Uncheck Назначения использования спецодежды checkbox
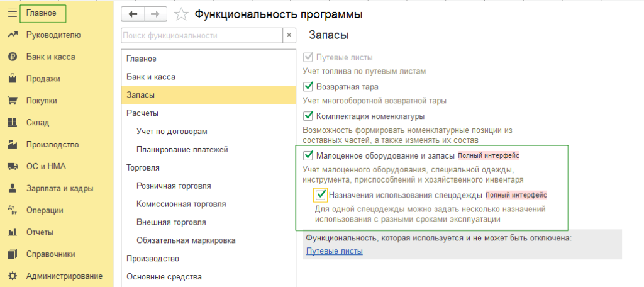This screenshot has height=287, width=644. 320,195
